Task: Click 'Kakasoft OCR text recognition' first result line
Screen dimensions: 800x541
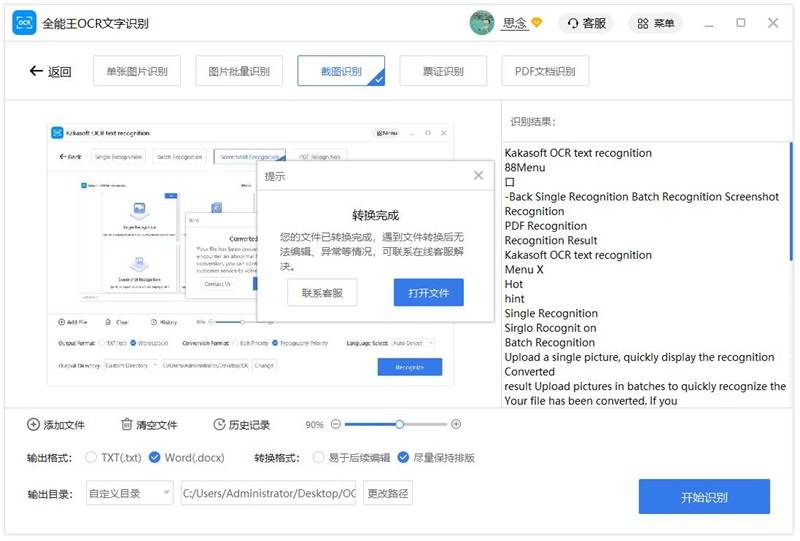Action: [x=578, y=153]
